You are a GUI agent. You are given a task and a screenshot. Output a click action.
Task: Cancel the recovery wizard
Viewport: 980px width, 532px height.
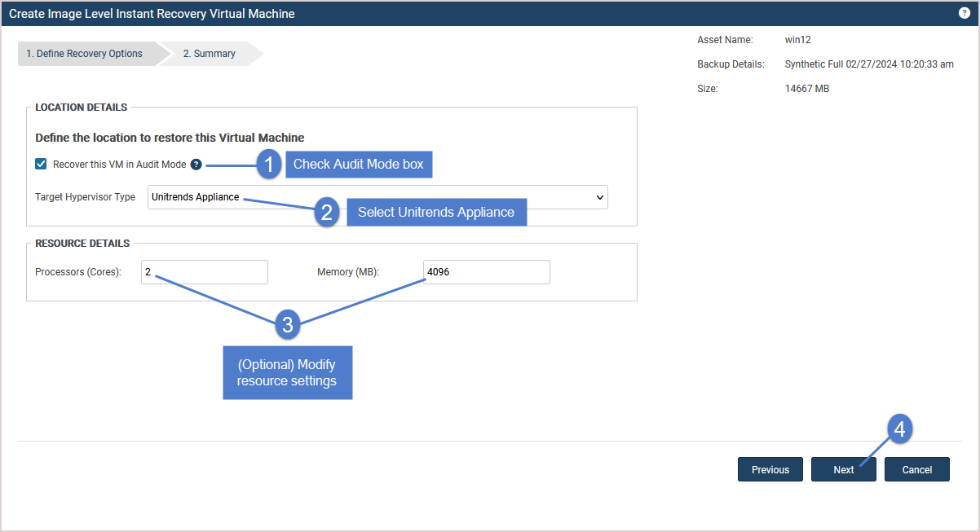pyautogui.click(x=917, y=469)
